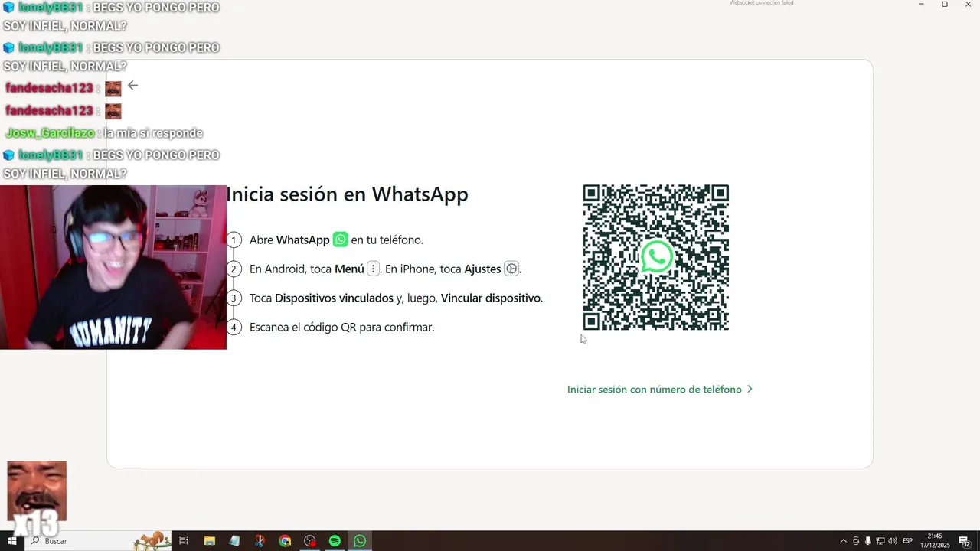This screenshot has width=980, height=551.
Task: Click the Ajustes gear icon in step 2
Action: click(511, 269)
